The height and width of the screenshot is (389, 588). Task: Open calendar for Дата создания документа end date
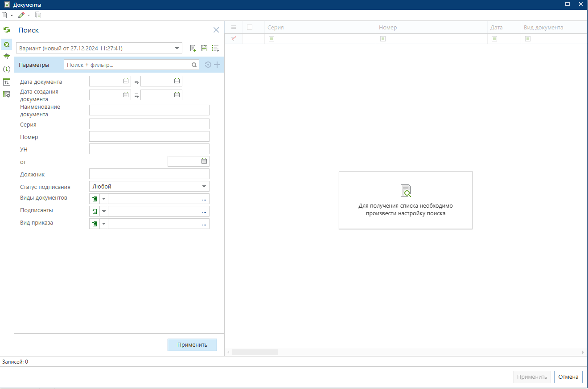click(177, 94)
